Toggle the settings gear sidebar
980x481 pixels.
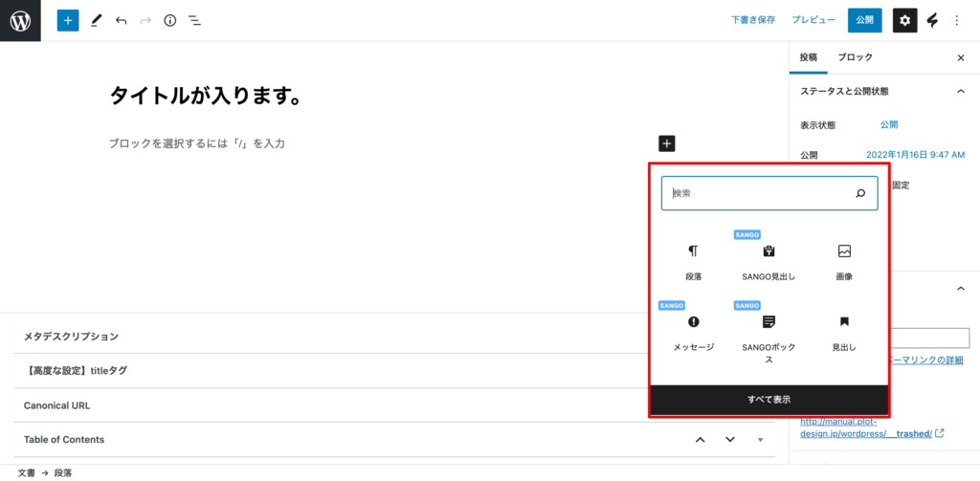(904, 20)
